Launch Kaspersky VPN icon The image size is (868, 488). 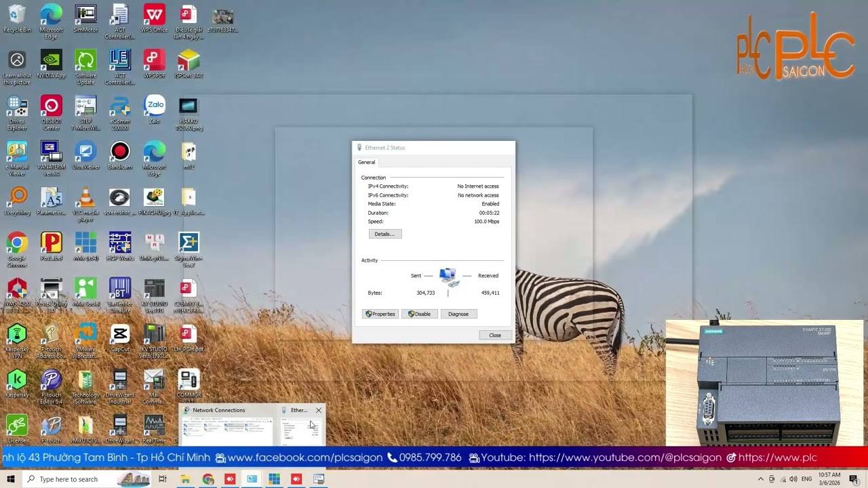click(17, 342)
